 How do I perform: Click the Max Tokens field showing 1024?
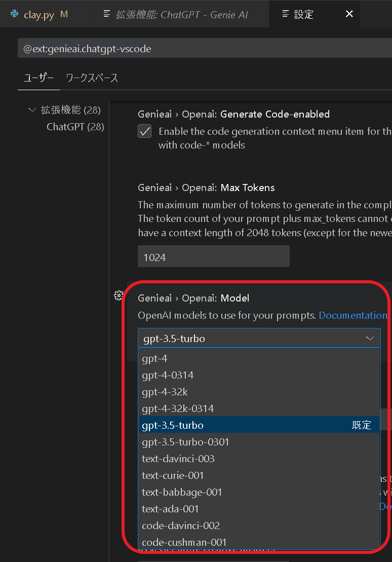(213, 256)
